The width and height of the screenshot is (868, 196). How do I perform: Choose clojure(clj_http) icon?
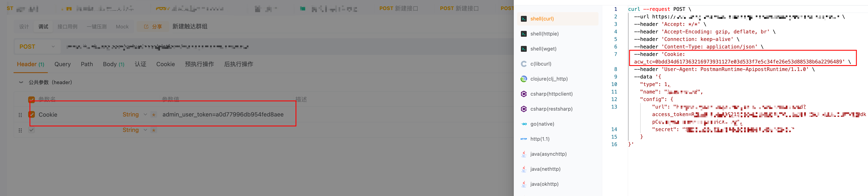coord(524,79)
